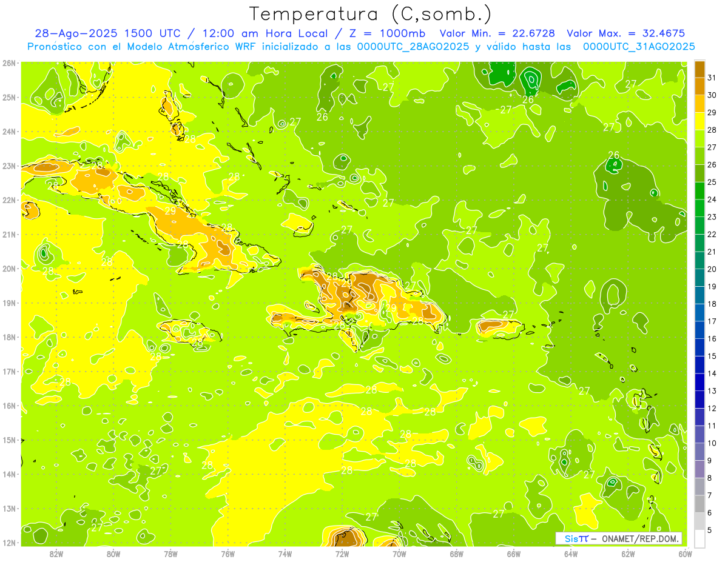
Task: Pick the yellow swatch between 28 and 29
Action: click(x=699, y=121)
